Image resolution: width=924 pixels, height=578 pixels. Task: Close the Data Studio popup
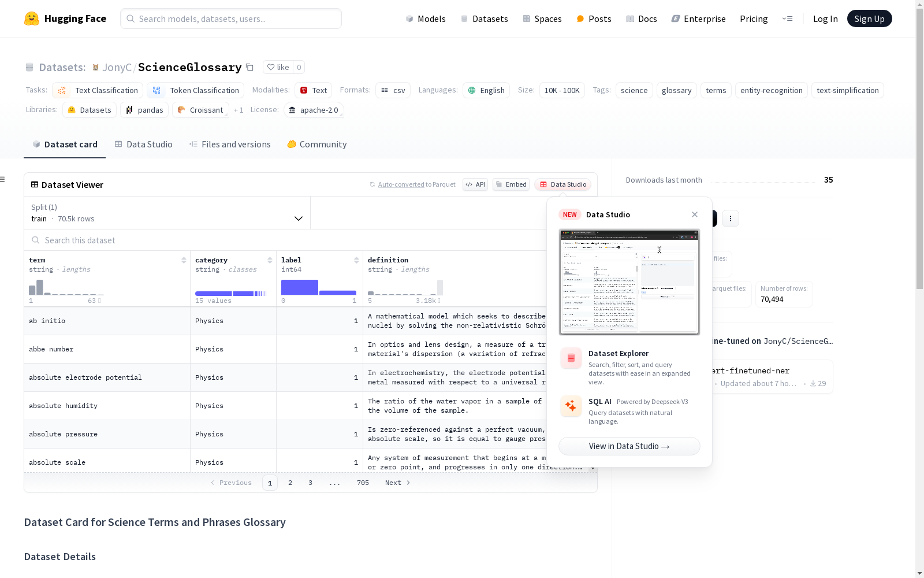(x=695, y=214)
